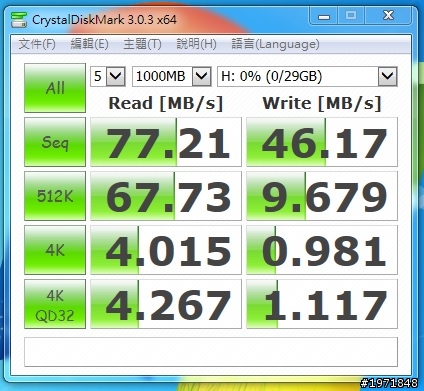Start the Seq benchmark test
Viewport: 424px width, 391px height.
pyautogui.click(x=55, y=142)
